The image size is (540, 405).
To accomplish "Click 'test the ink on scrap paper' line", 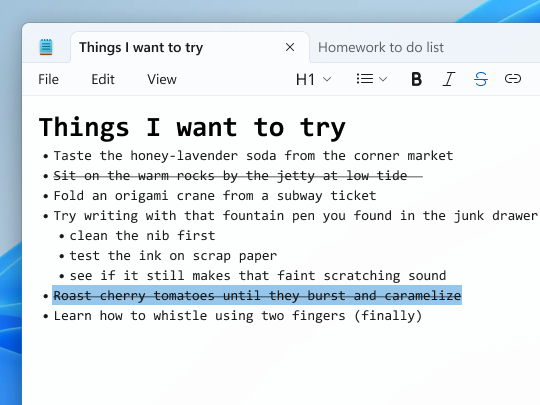I will pos(173,256).
